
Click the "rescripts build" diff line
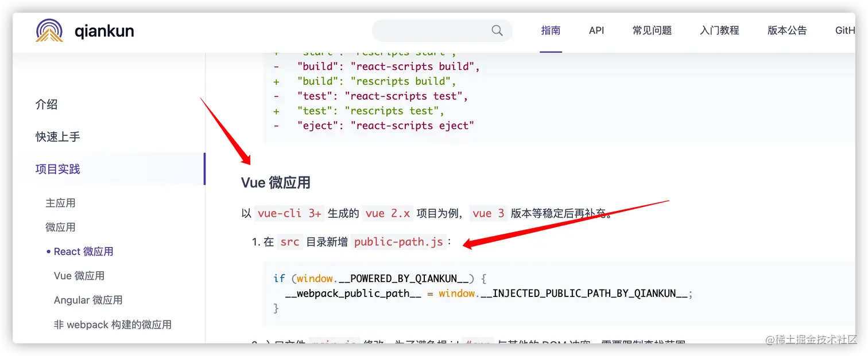(x=365, y=81)
